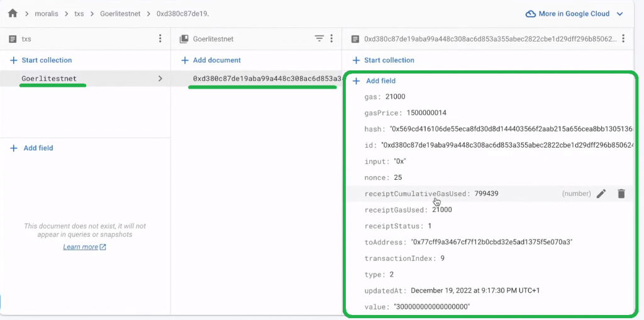Click the document icon beside 0xd380c87de19aba99a448c308ac6d853a355abec2822cbe1d29dff296b85062…
The width and height of the screenshot is (644, 320).
click(355, 39)
